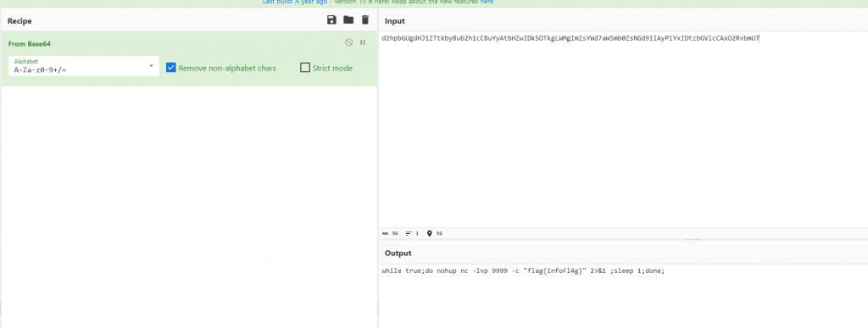Click the input line count icon
Image resolution: width=868 pixels, height=329 pixels.
pyautogui.click(x=409, y=234)
